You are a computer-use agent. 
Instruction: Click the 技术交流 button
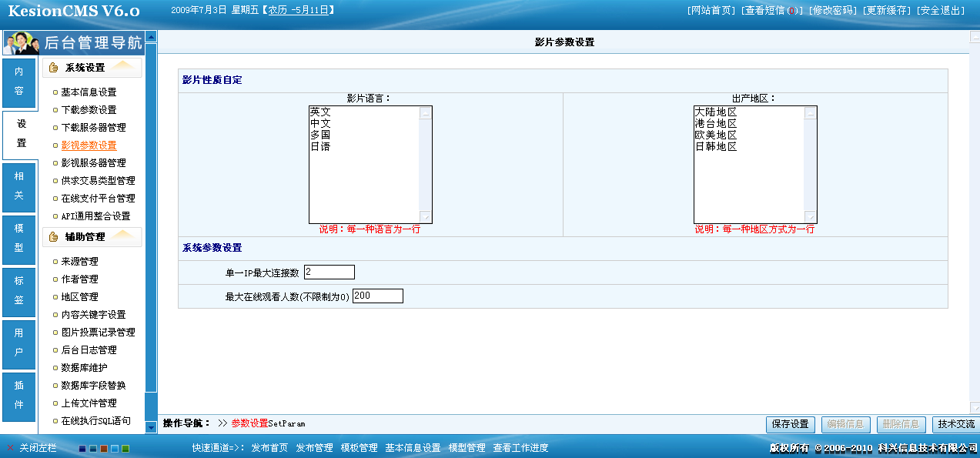point(955,424)
